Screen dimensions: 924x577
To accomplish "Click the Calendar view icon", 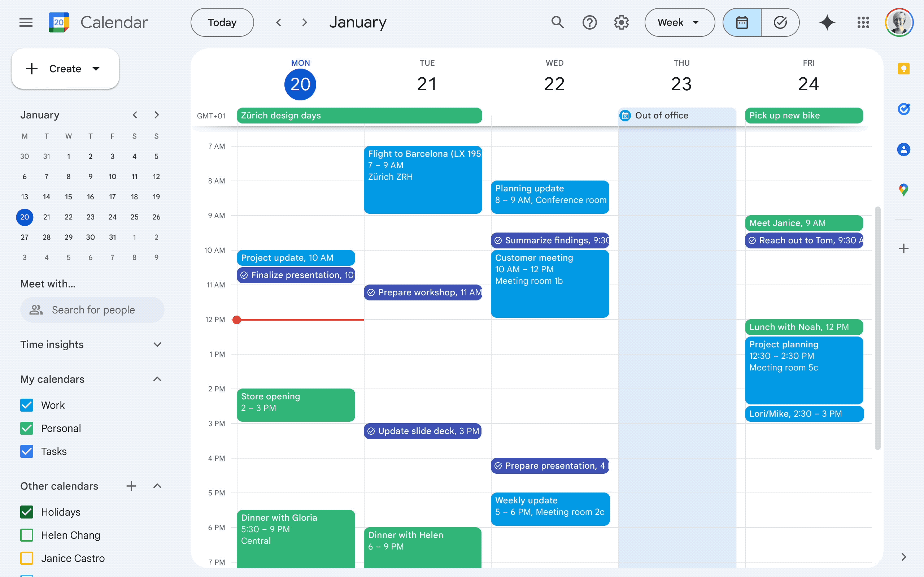I will 741,22.
